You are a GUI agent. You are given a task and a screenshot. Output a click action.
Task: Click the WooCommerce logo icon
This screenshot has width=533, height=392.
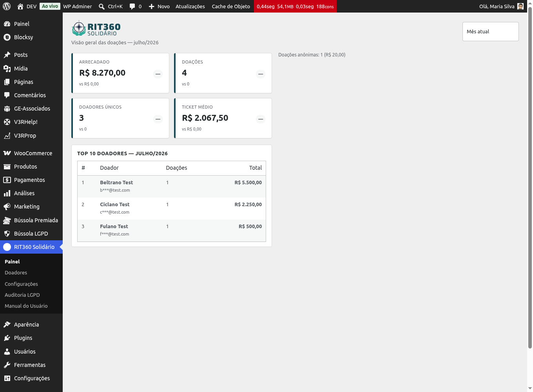7,153
